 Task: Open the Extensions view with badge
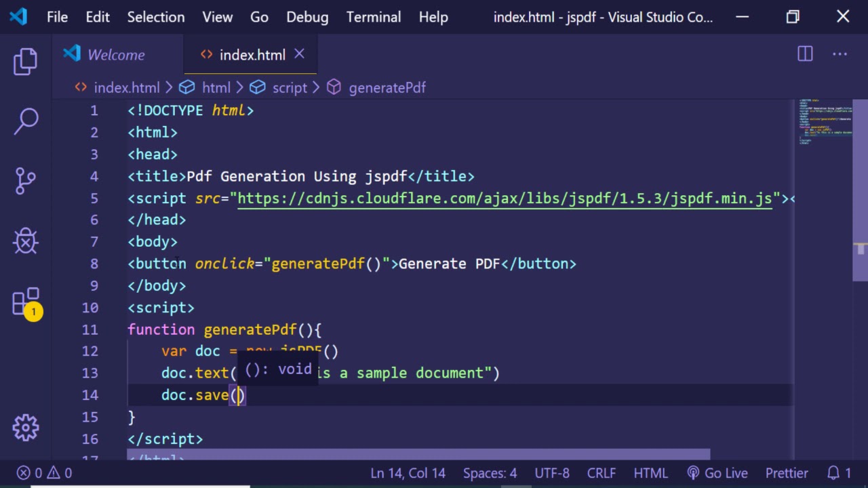coord(26,302)
